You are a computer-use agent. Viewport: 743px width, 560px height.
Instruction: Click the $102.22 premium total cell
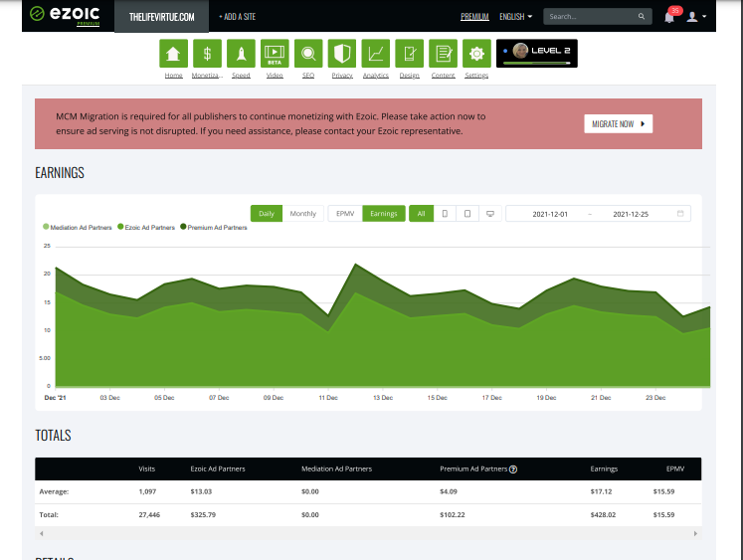point(452,515)
